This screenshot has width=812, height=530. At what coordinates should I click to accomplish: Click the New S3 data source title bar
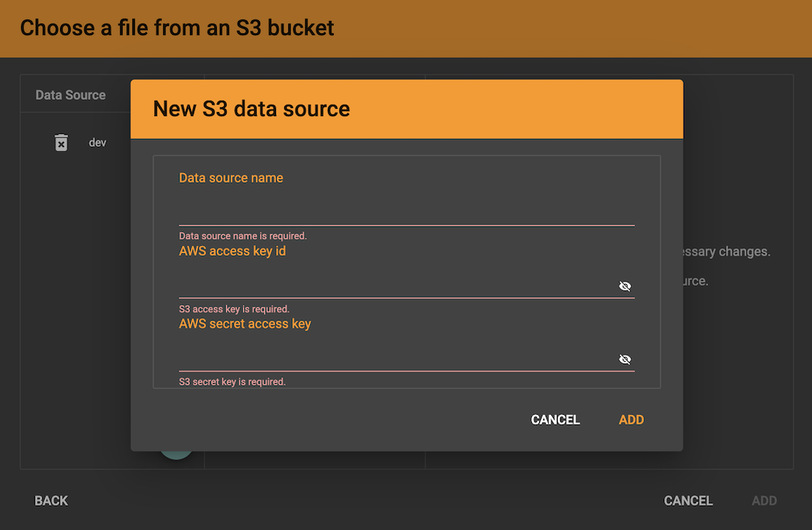tap(253, 109)
